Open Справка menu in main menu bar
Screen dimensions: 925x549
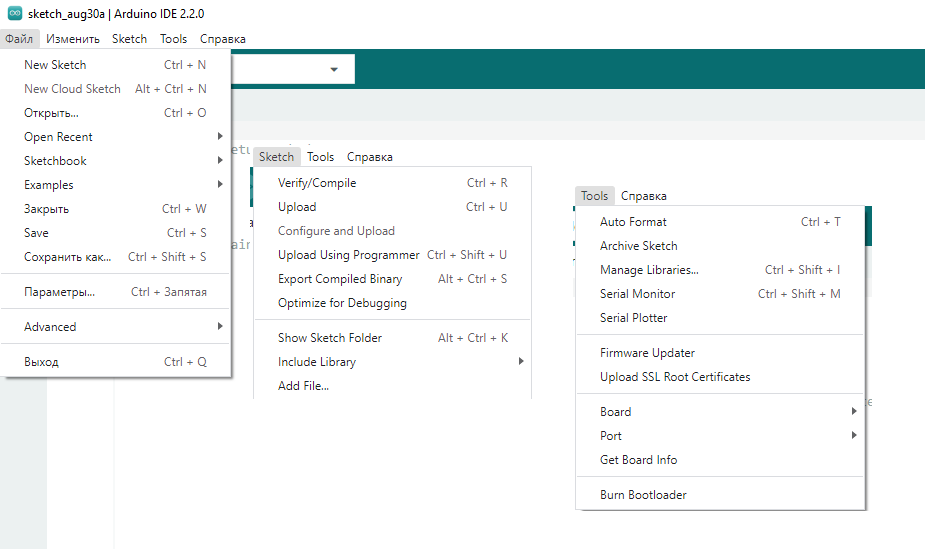tap(223, 39)
